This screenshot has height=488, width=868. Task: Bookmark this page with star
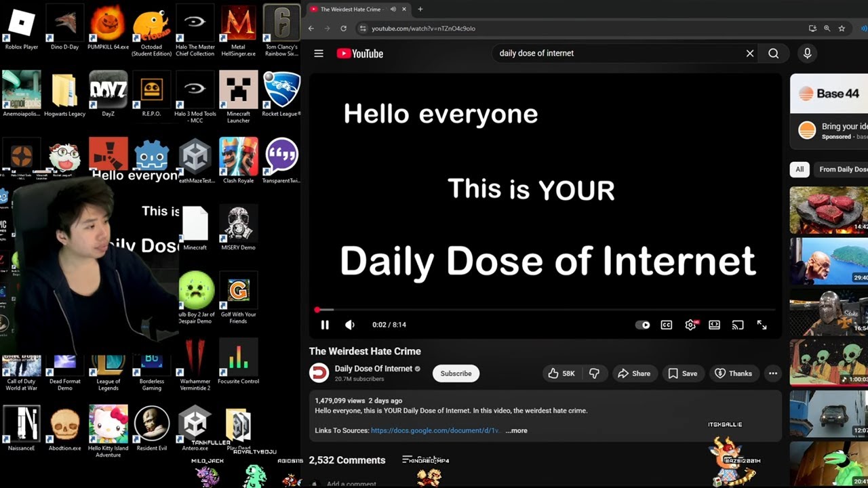842,28
